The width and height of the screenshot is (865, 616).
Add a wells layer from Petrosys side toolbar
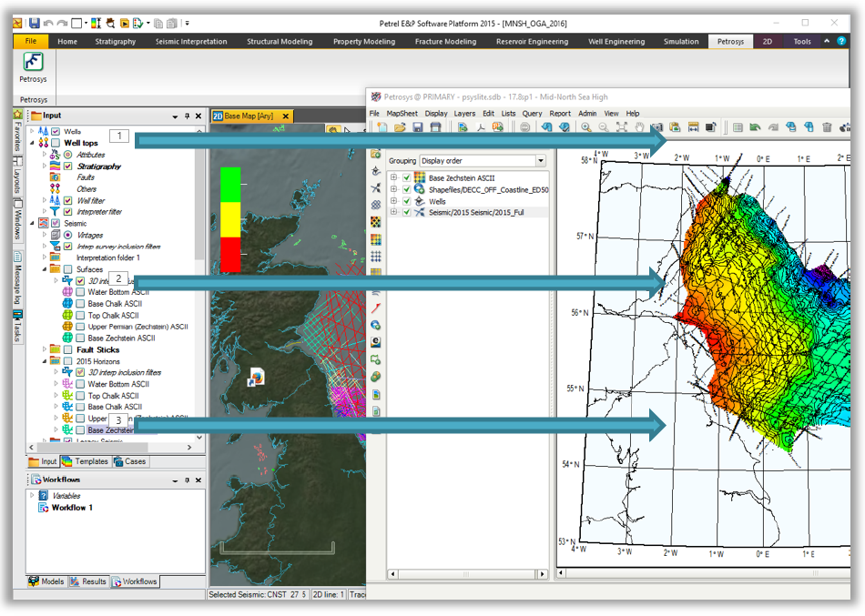click(x=376, y=170)
